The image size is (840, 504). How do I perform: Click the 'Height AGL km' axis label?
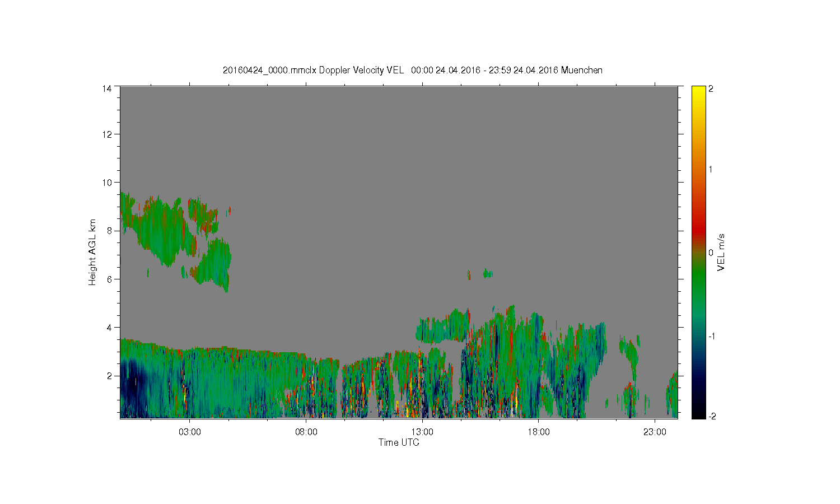92,252
